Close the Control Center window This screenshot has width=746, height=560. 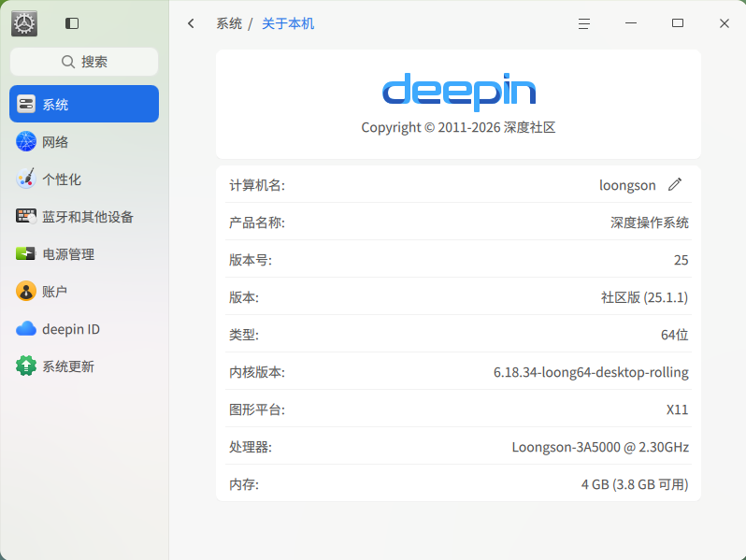(x=724, y=23)
